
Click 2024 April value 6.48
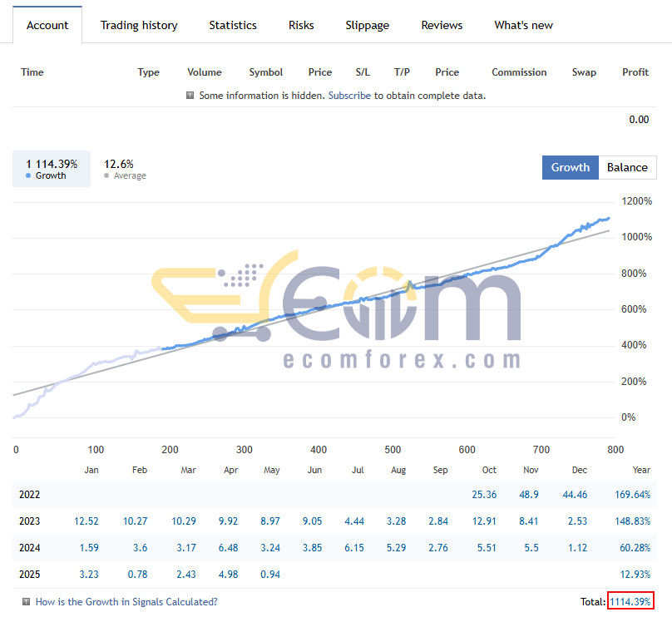(228, 548)
